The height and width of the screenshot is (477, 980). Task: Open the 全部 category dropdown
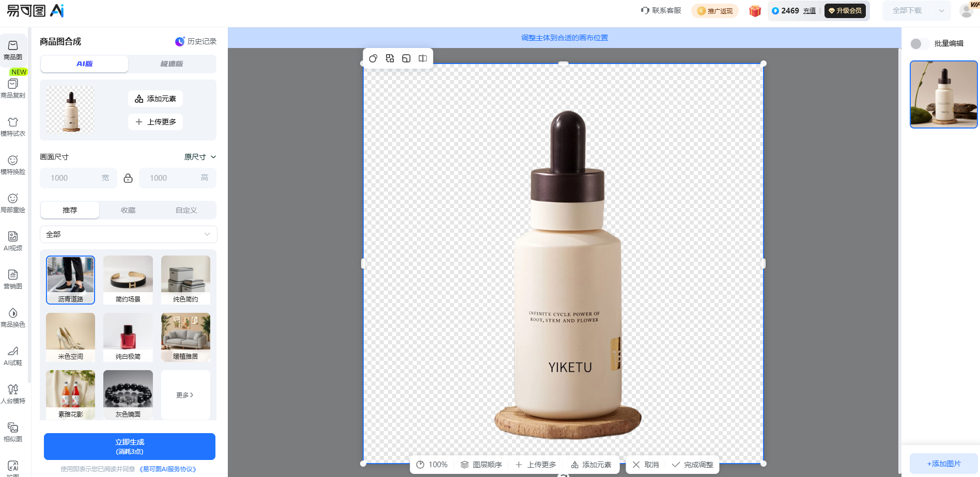pos(128,234)
